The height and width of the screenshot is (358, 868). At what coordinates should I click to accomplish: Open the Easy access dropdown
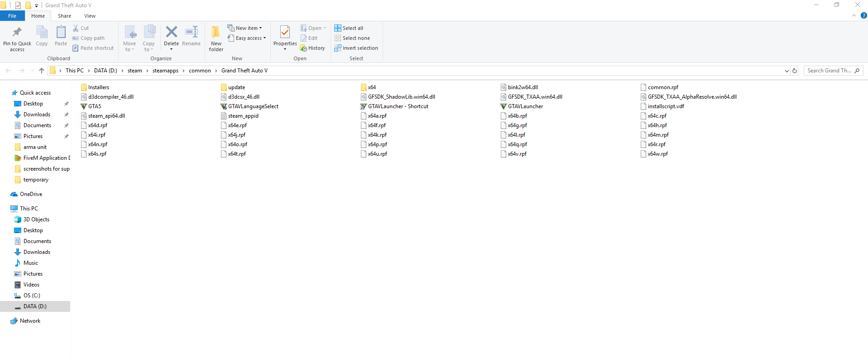[x=246, y=38]
